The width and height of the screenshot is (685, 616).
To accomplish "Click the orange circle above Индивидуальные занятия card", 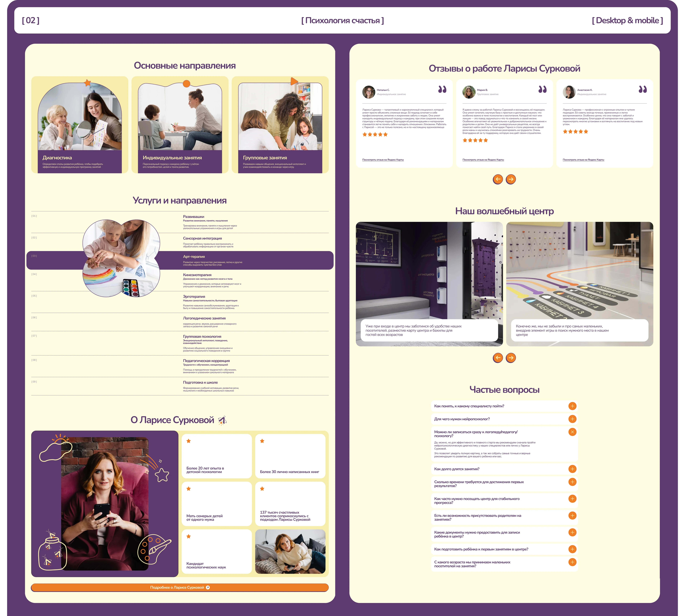I will pyautogui.click(x=186, y=84).
